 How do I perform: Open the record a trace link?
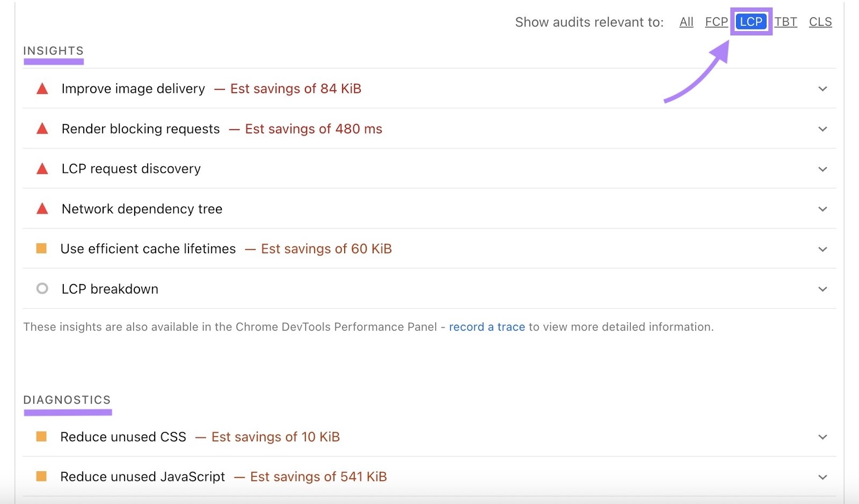pyautogui.click(x=486, y=327)
